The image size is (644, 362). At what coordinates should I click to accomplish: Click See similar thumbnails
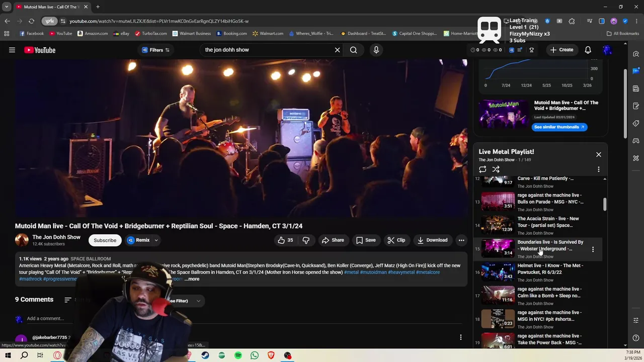pyautogui.click(x=559, y=127)
